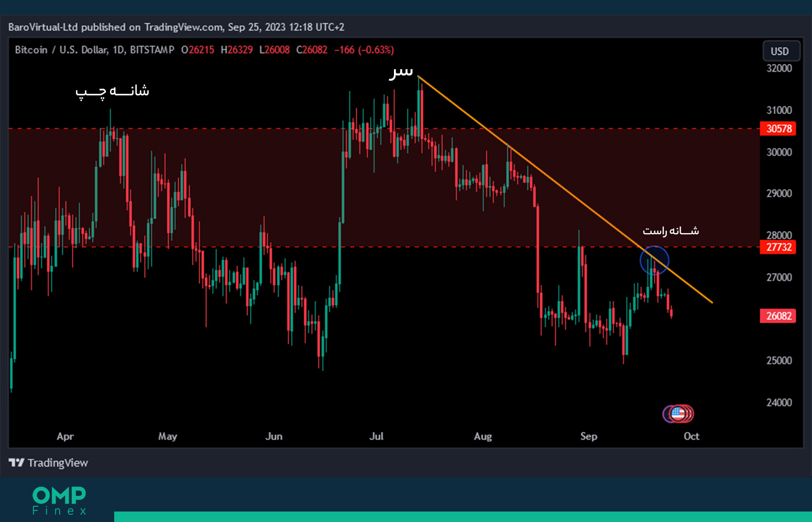
Task: Click the 31000 price axis label
Action: pyautogui.click(x=779, y=110)
